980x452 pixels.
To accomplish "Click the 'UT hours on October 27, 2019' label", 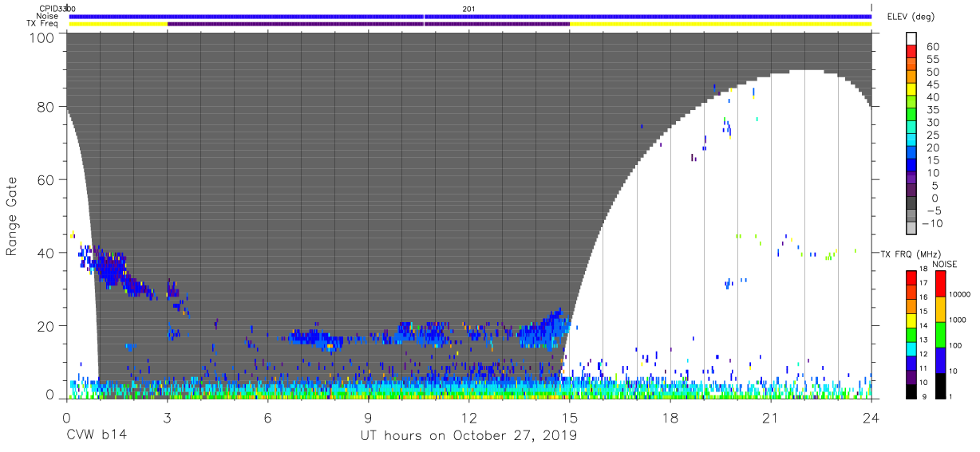I will point(468,436).
